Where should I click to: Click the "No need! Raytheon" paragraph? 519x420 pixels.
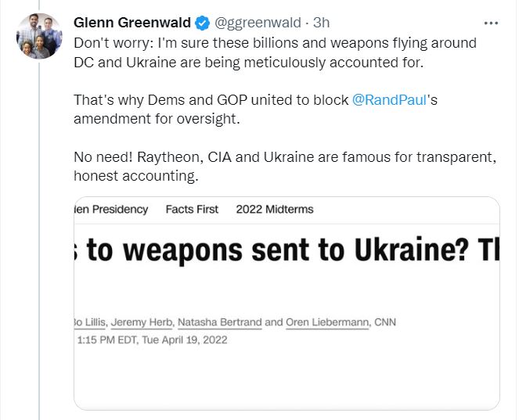[x=285, y=166]
